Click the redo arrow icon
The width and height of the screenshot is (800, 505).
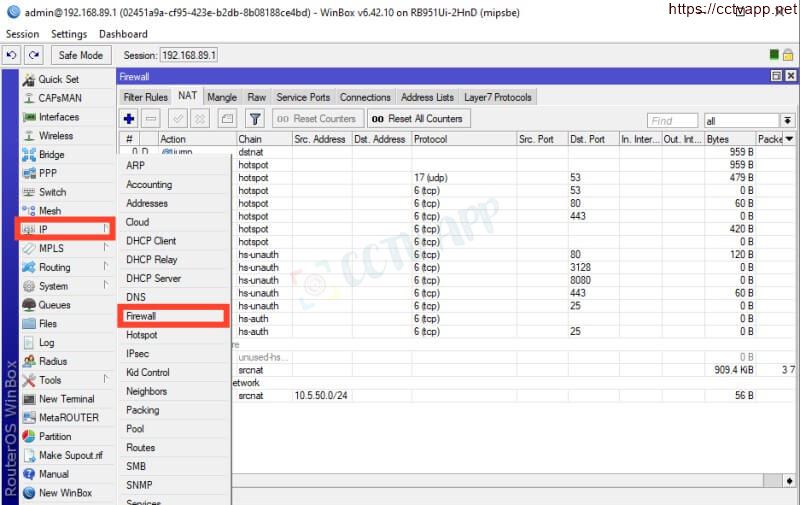coord(34,55)
